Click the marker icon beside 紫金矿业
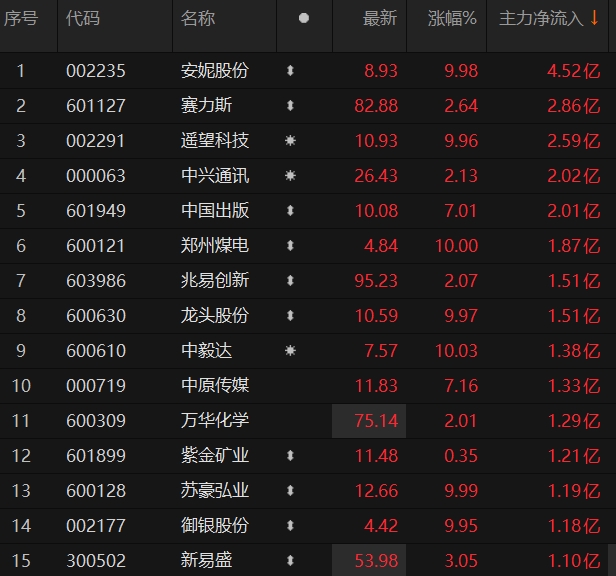 pyautogui.click(x=290, y=455)
